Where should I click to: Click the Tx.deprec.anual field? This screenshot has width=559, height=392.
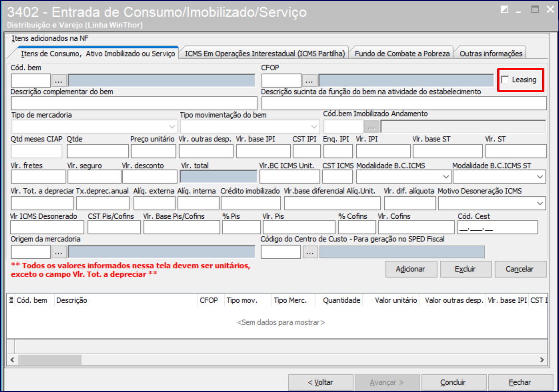[103, 203]
